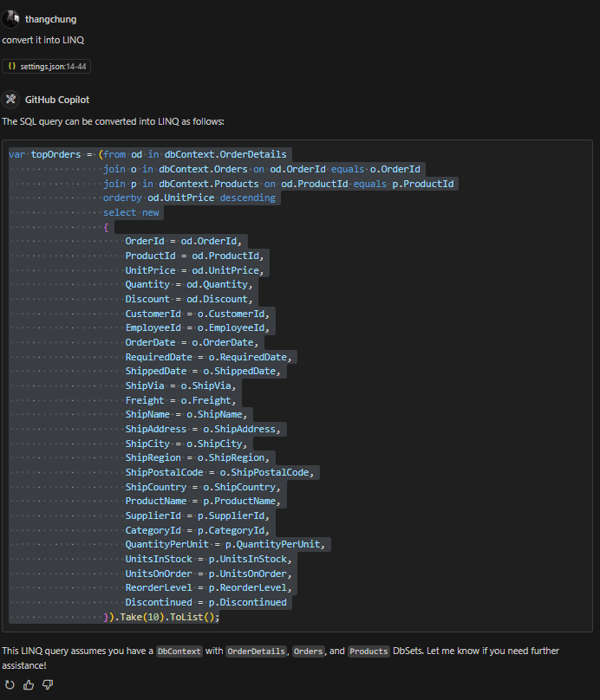600x700 pixels.
Task: Click 'ShipCountry = o.ShipCountry' line
Action: point(203,487)
